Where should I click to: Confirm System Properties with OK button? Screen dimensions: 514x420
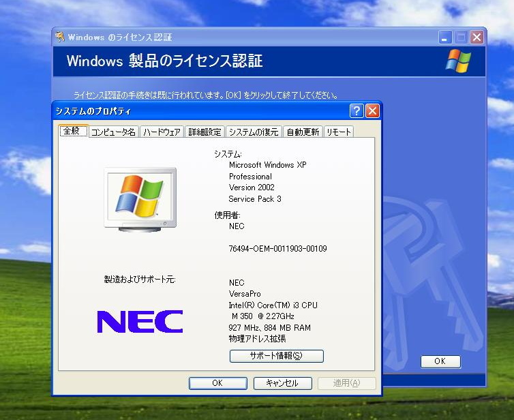pos(217,383)
